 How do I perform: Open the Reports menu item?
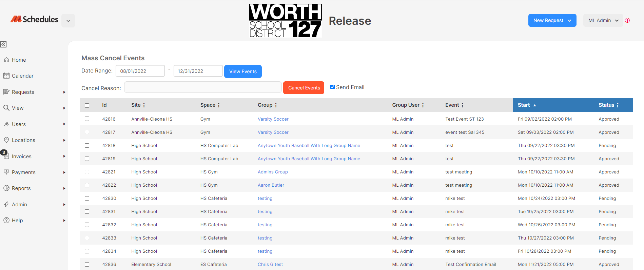point(21,188)
